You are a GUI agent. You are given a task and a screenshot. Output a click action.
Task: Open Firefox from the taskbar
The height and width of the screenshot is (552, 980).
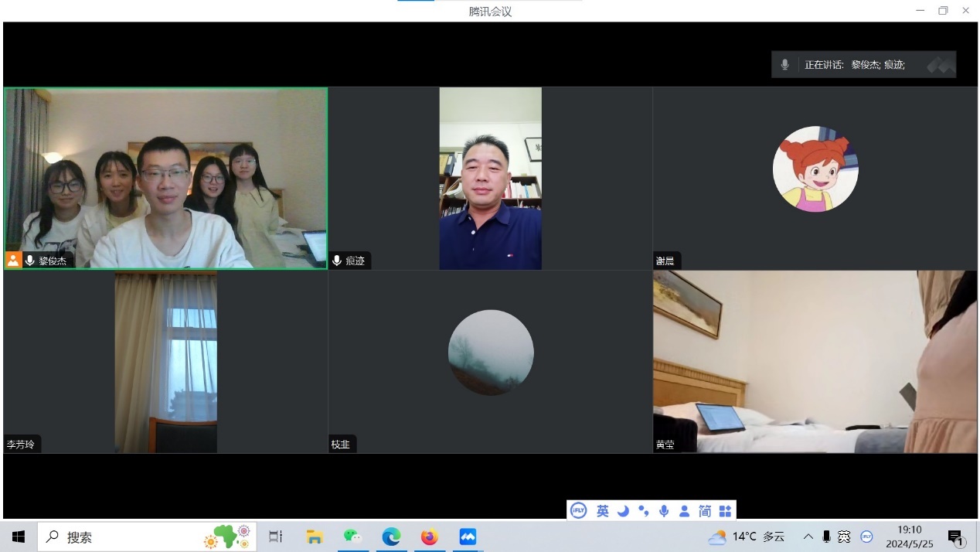pyautogui.click(x=429, y=537)
